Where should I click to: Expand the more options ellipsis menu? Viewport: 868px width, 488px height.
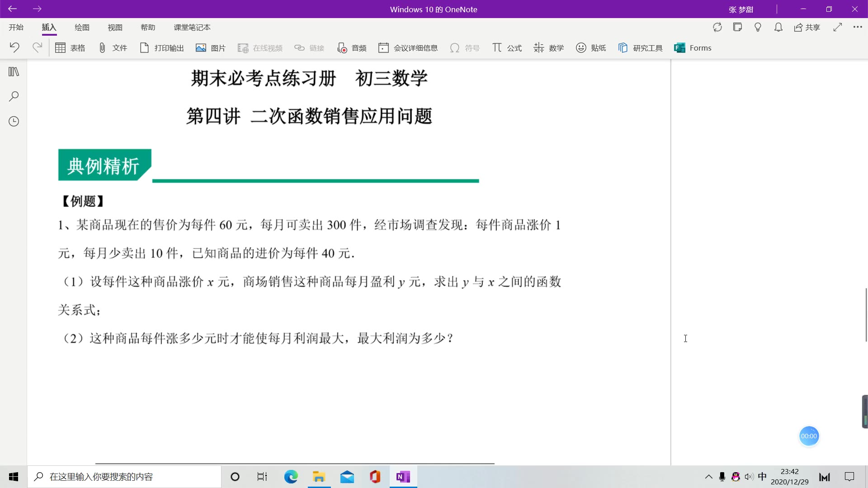coord(858,27)
